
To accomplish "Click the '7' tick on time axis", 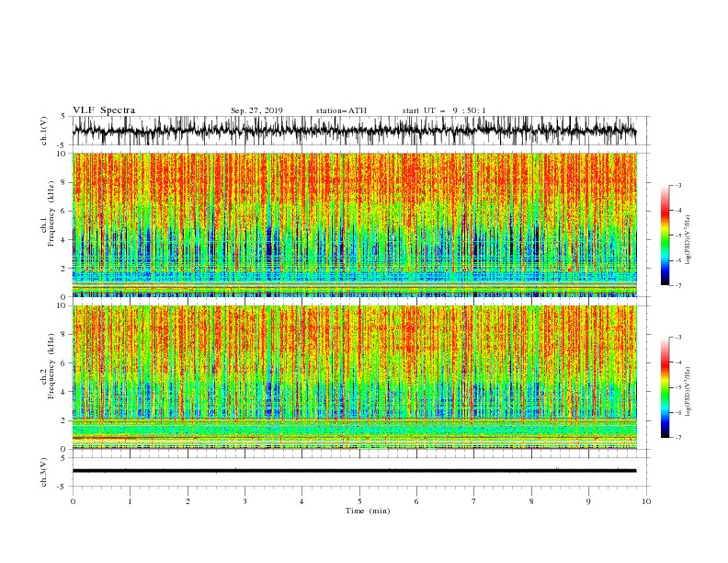I will pyautogui.click(x=474, y=501).
